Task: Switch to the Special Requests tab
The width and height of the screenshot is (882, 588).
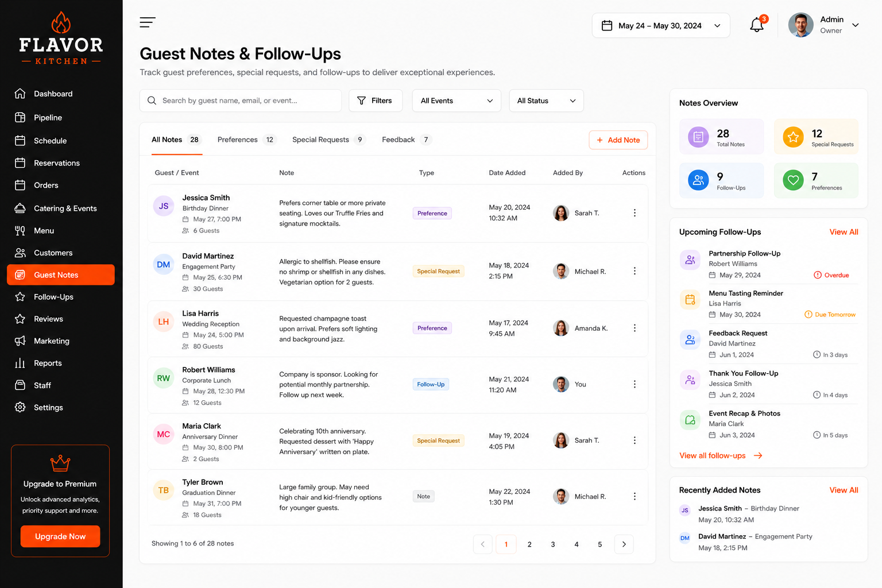Action: click(x=328, y=140)
